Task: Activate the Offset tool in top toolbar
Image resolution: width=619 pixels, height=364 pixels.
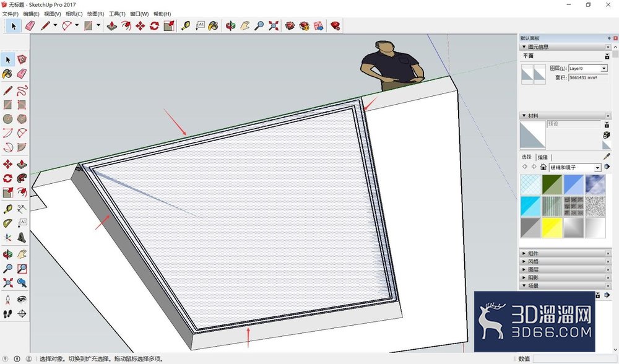Action: tap(126, 26)
